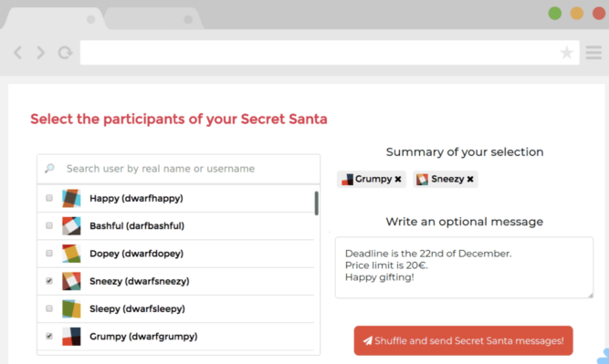Image resolution: width=609 pixels, height=364 pixels.
Task: Select the Sleepy (dwarfsleepy) row
Action: click(175, 309)
